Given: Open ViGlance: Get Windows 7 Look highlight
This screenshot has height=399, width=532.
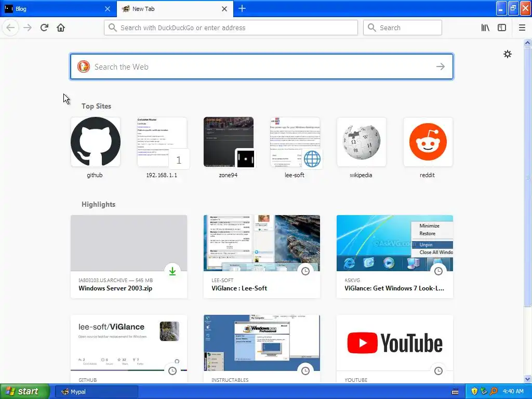Looking at the screenshot, I should (x=395, y=257).
